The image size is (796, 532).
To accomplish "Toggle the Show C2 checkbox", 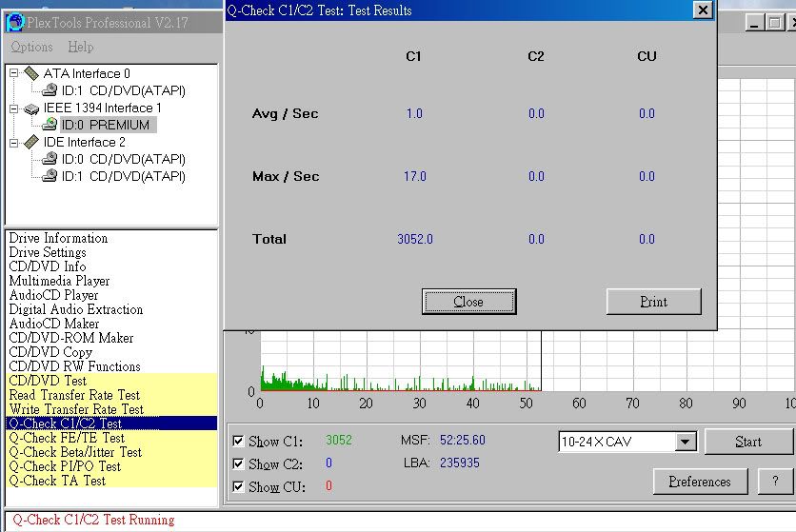I will point(238,463).
